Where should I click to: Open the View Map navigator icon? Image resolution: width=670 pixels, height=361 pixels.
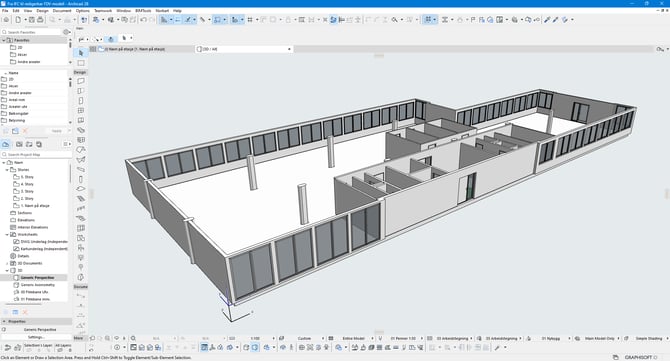(x=19, y=144)
